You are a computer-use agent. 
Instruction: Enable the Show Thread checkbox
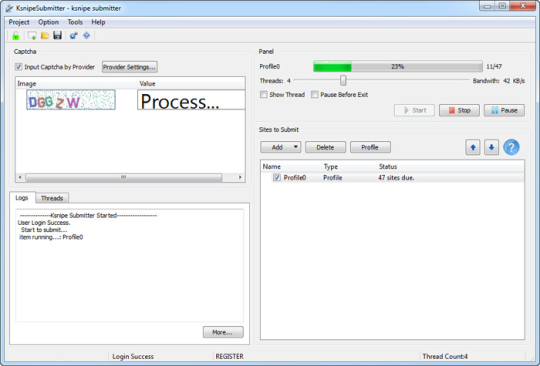[x=264, y=95]
